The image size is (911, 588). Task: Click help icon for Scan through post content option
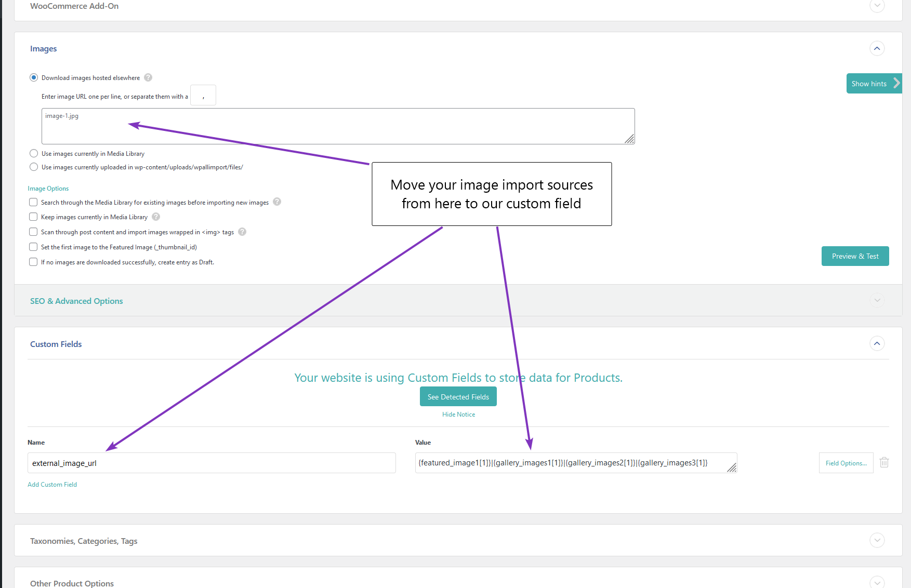242,232
